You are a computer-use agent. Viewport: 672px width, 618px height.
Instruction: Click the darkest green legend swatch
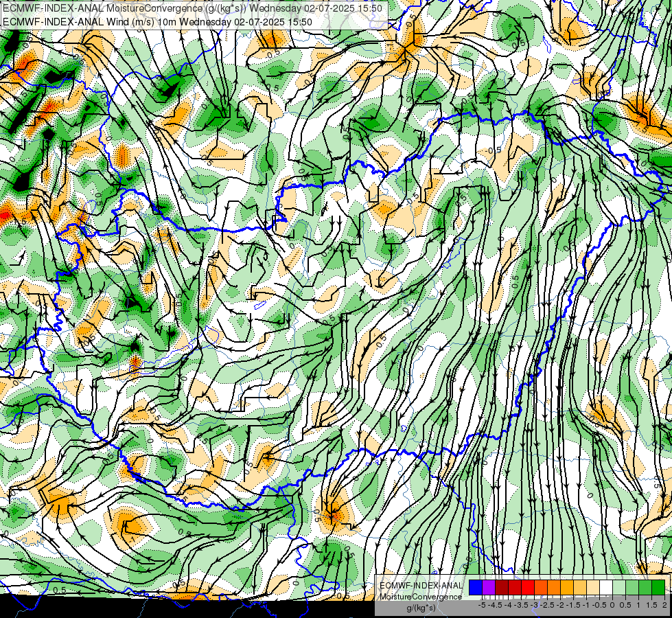click(x=658, y=587)
